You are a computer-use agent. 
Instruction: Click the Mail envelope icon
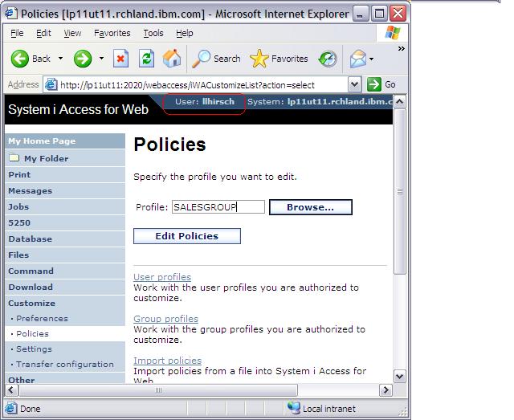[x=358, y=59]
